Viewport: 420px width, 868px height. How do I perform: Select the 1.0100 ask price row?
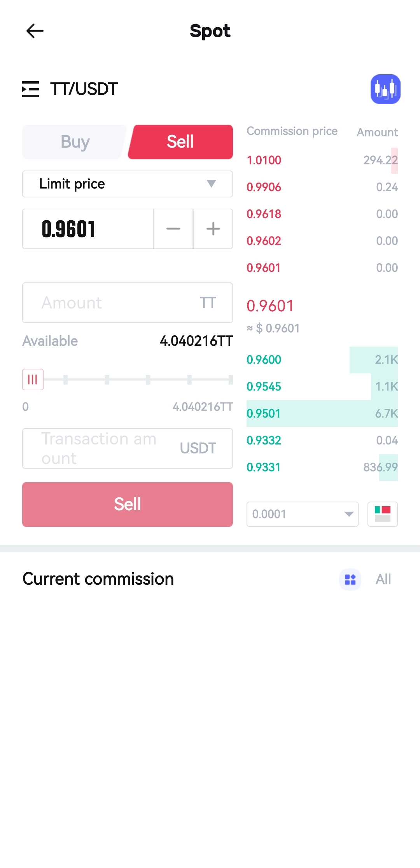322,160
